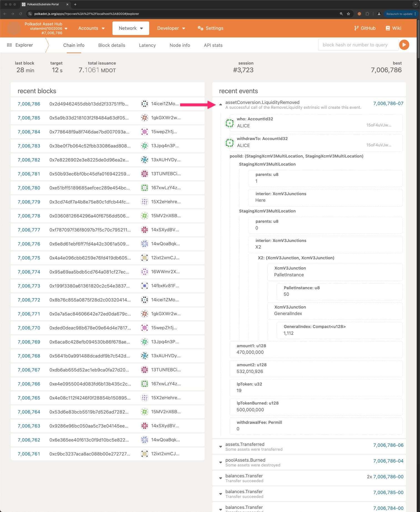Viewport: 420px width, 512px height.
Task: Bookmark page with the star icon
Action: (x=348, y=14)
